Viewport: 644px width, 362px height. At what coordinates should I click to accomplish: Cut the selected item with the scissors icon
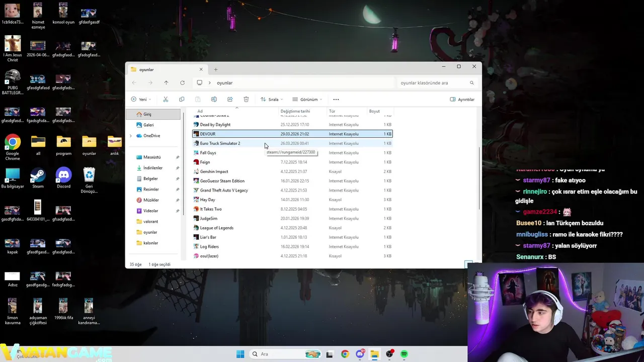166,99
